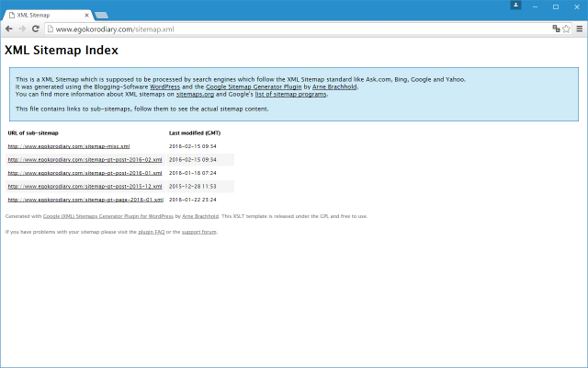
Task: Click the browser forward arrow button
Action: 22,29
